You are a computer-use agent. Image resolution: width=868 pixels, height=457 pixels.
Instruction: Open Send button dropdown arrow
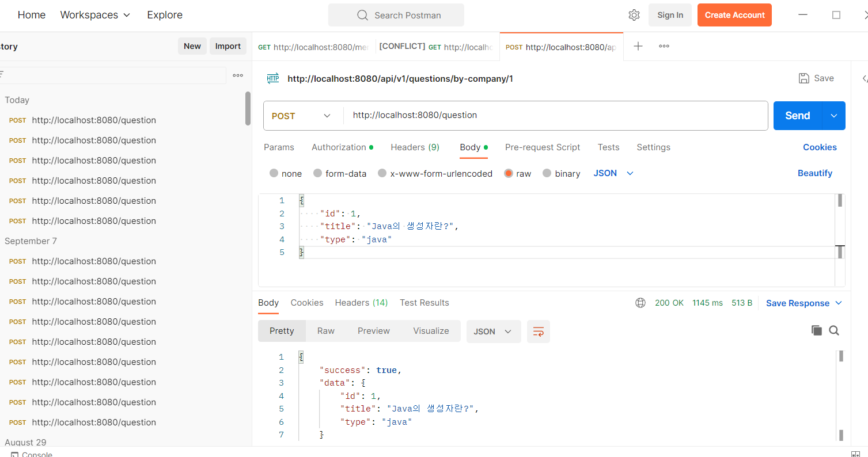[834, 116]
